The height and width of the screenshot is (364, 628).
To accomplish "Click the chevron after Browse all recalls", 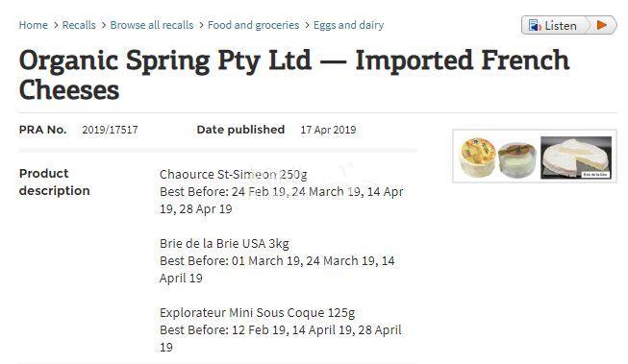I will coord(201,26).
